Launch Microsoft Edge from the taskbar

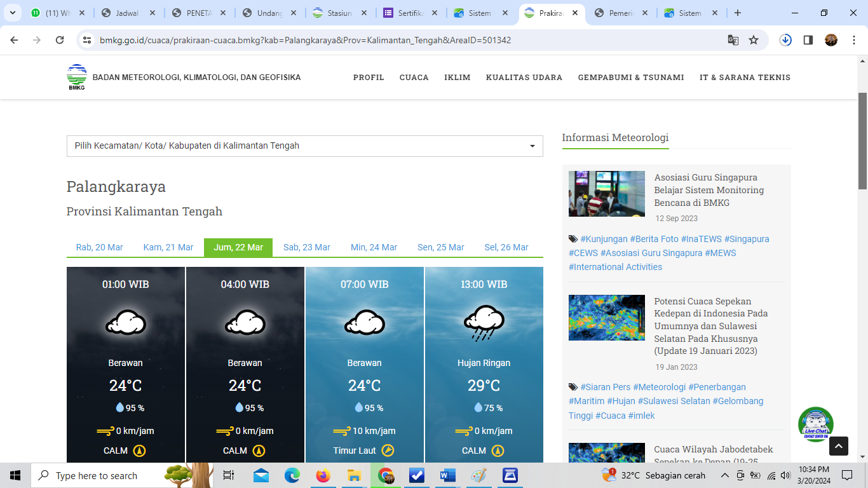pyautogui.click(x=292, y=475)
